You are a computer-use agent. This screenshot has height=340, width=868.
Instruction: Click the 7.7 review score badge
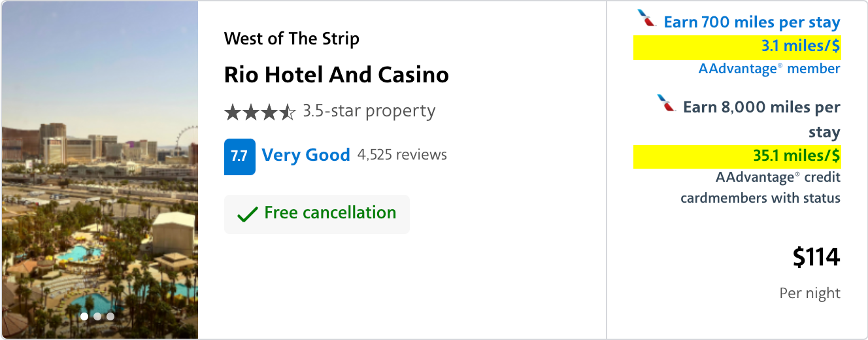239,156
